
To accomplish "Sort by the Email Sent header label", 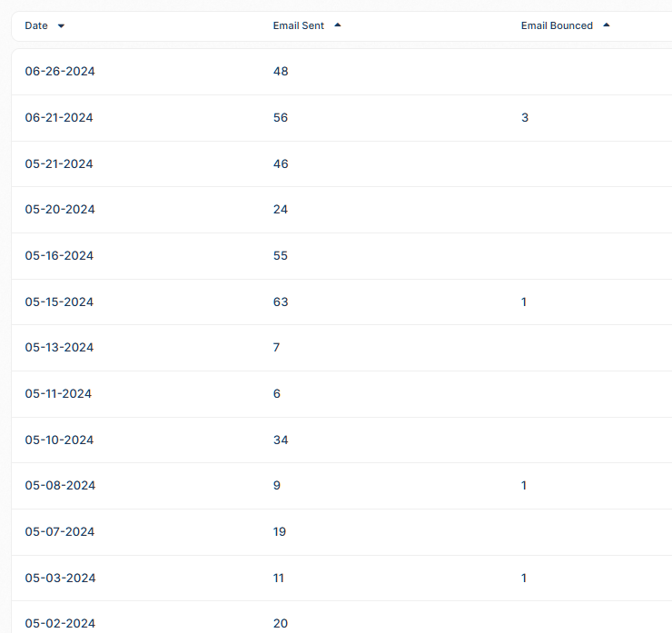I will coord(298,25).
